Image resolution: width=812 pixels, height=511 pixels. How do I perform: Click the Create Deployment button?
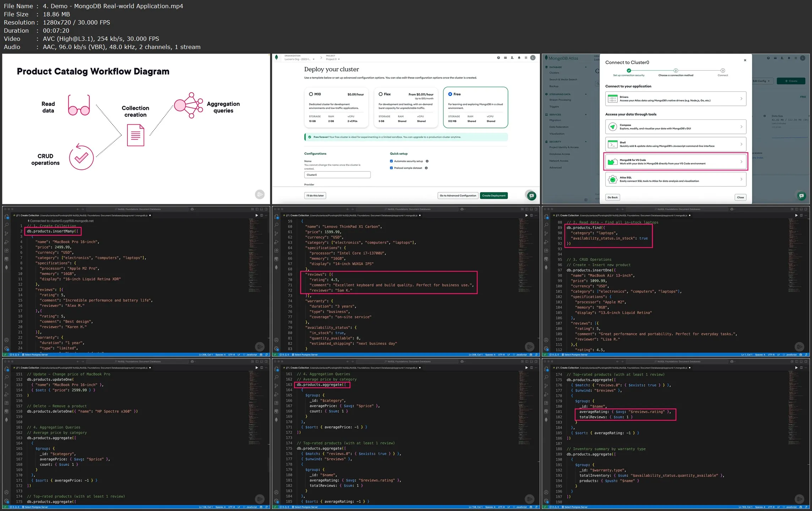pyautogui.click(x=494, y=196)
